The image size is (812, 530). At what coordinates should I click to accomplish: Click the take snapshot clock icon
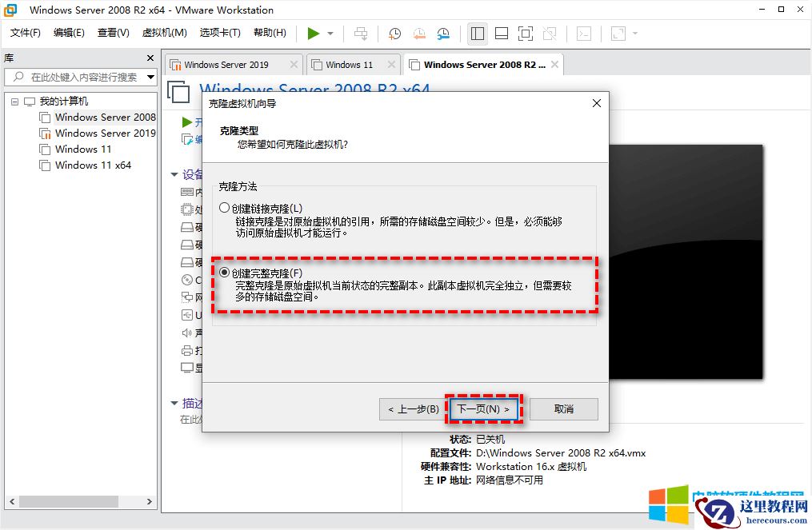pos(394,34)
